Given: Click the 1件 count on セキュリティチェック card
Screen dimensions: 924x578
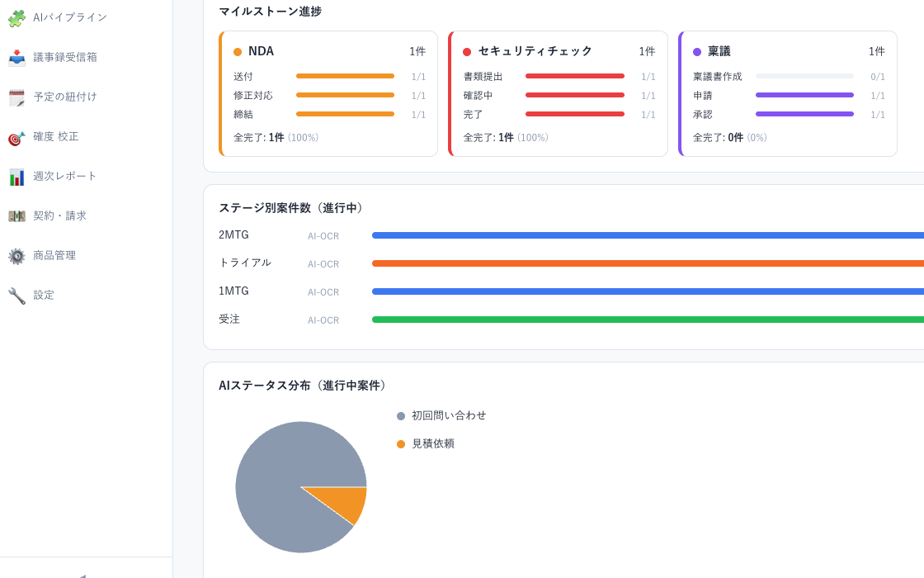Looking at the screenshot, I should (x=647, y=52).
